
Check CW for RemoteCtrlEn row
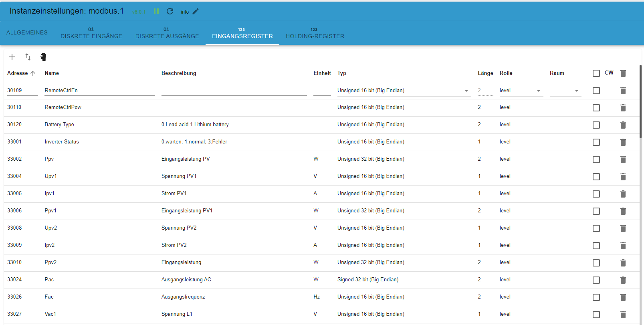pos(596,91)
